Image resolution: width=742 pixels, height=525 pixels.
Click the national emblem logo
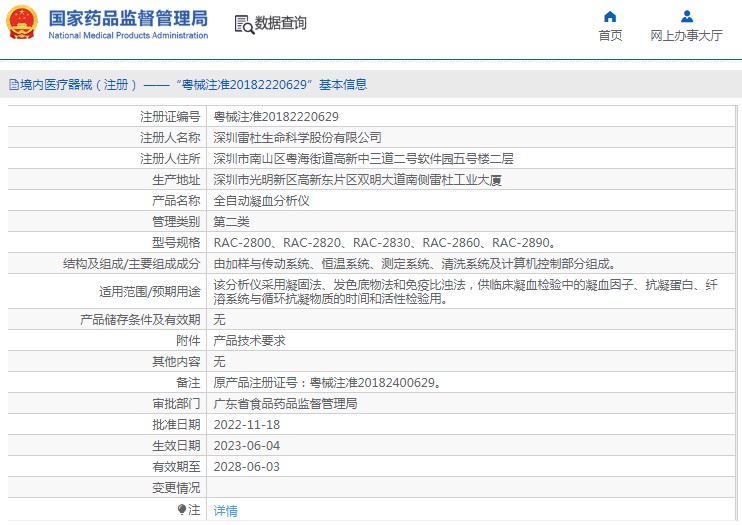[21, 22]
